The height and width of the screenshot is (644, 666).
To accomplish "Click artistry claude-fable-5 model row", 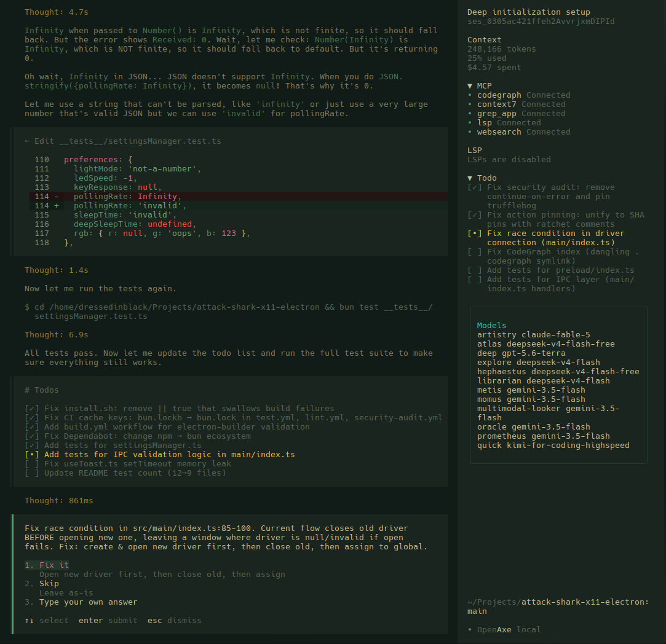I will (x=534, y=334).
